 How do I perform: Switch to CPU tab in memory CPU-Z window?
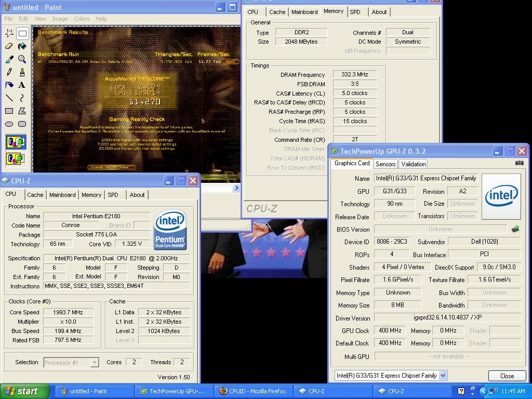[x=253, y=12]
